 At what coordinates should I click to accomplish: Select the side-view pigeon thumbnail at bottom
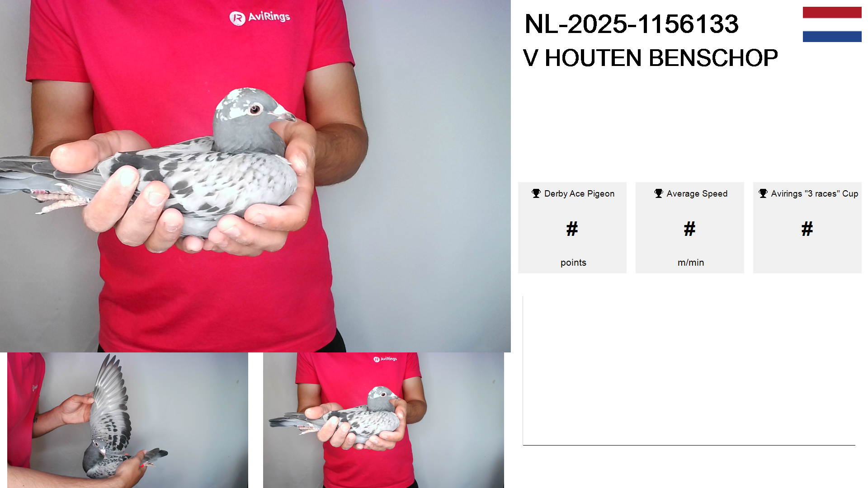383,420
